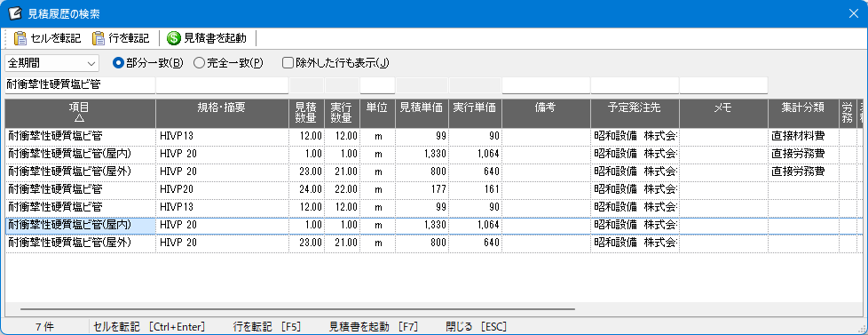Sort by the 項目 column header
The width and height of the screenshot is (868, 335).
click(80, 113)
